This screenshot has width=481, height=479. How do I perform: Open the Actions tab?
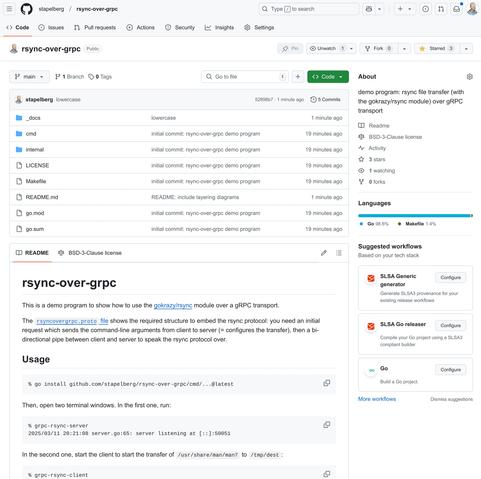pyautogui.click(x=140, y=28)
